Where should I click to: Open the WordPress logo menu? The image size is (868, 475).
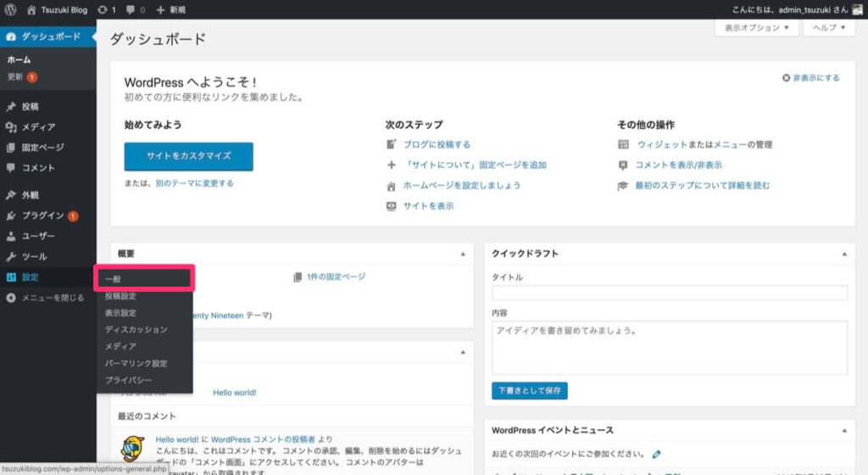click(10, 9)
